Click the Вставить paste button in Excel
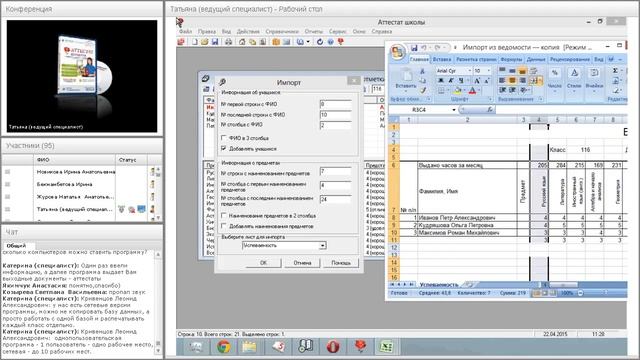This screenshot has height=360, width=640. pyautogui.click(x=406, y=80)
